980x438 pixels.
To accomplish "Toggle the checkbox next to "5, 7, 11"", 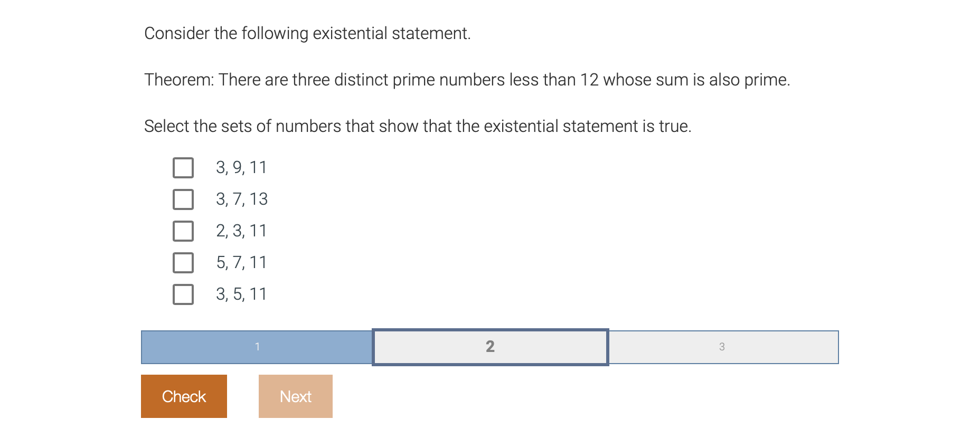I will point(183,263).
